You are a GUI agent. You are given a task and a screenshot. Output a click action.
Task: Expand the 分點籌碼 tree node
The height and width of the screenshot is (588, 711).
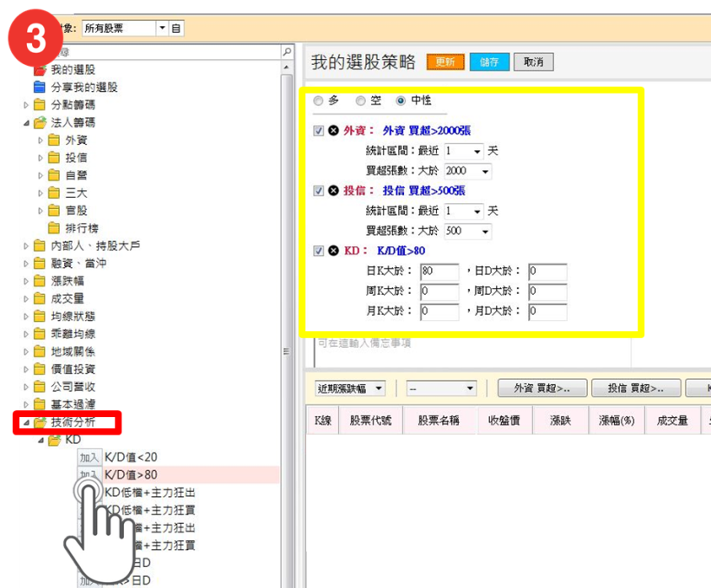pyautogui.click(x=26, y=104)
